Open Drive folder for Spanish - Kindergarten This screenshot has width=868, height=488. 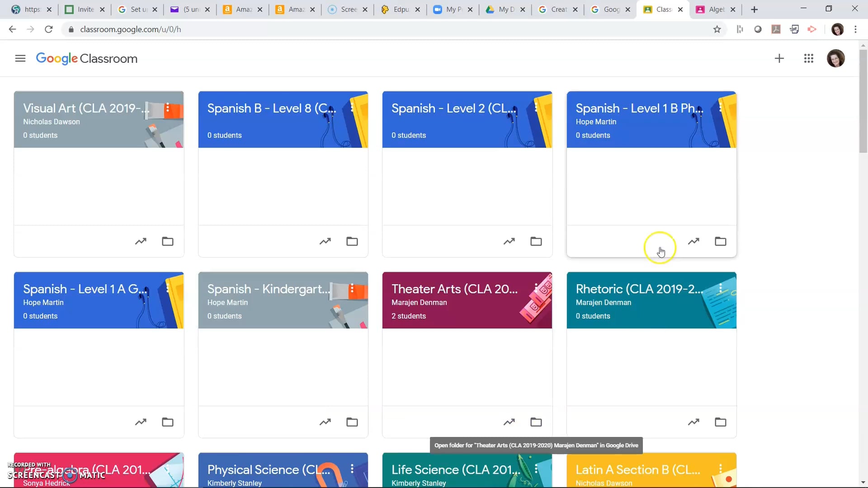(352, 422)
